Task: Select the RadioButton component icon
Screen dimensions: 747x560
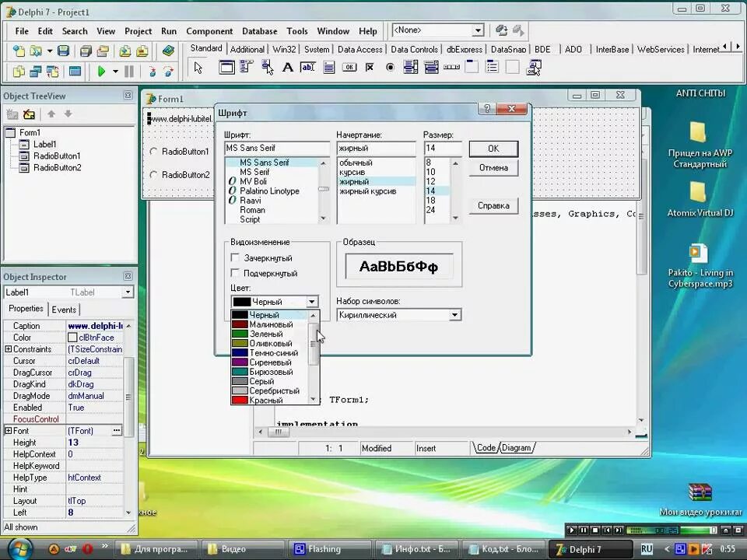Action: click(390, 68)
